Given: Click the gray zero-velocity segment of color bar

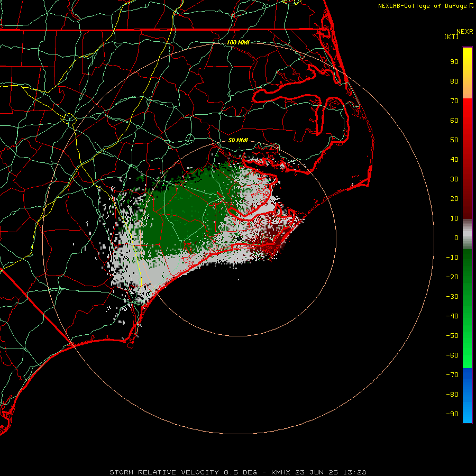Looking at the screenshot, I should 467,234.
